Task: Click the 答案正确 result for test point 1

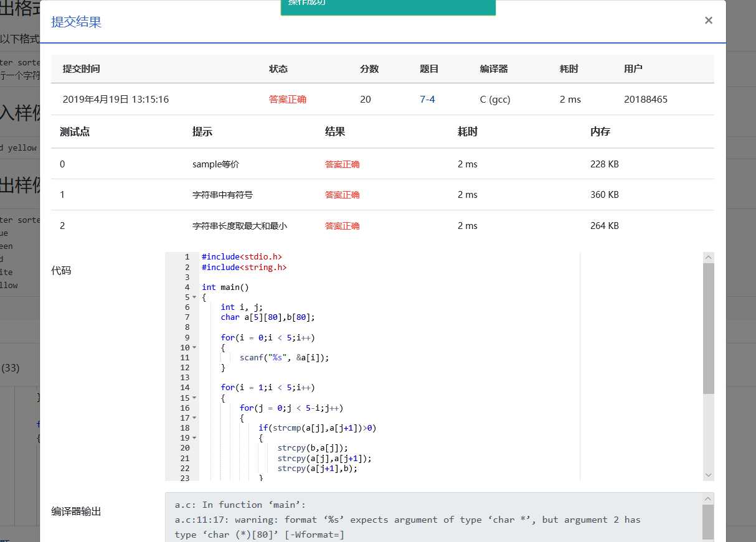Action: (342, 195)
